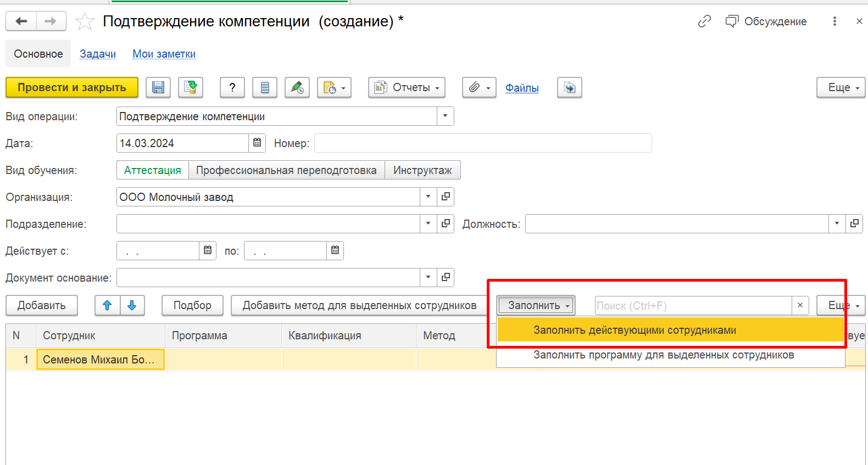Open the calendar picker for Дата field

pyautogui.click(x=257, y=143)
